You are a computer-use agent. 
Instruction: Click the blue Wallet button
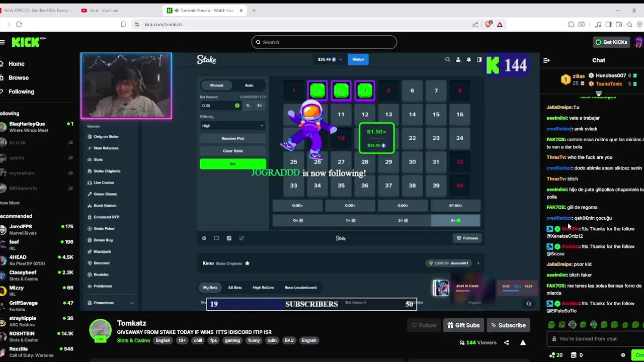pos(358,59)
